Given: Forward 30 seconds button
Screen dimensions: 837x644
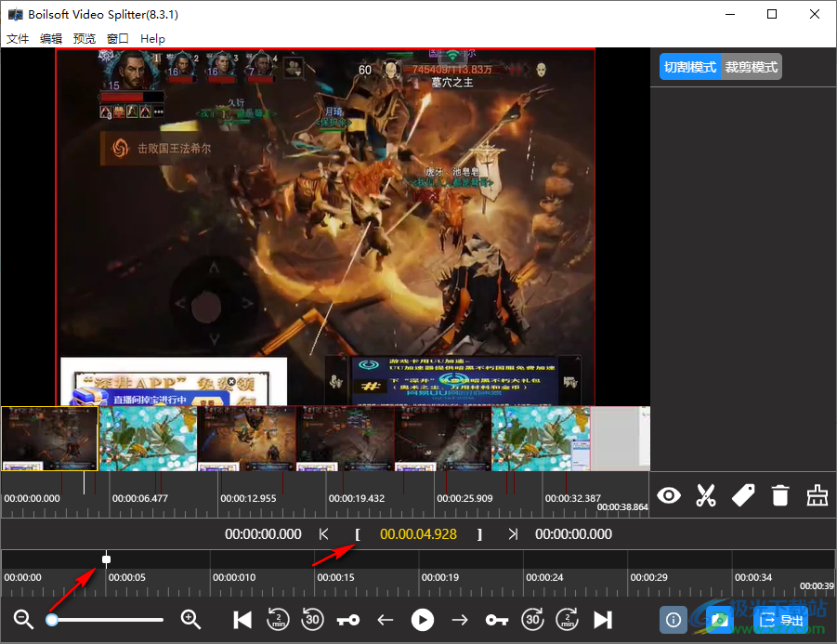Looking at the screenshot, I should tap(532, 620).
